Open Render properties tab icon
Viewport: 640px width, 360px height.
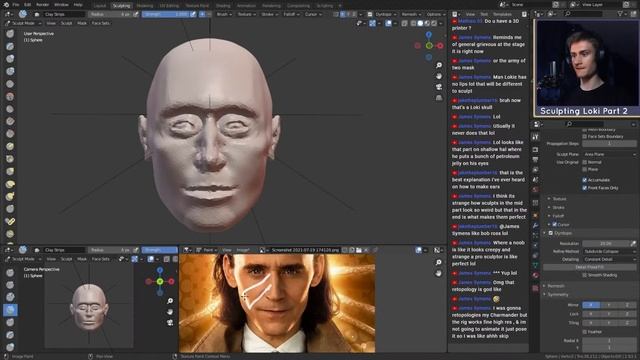(x=536, y=150)
